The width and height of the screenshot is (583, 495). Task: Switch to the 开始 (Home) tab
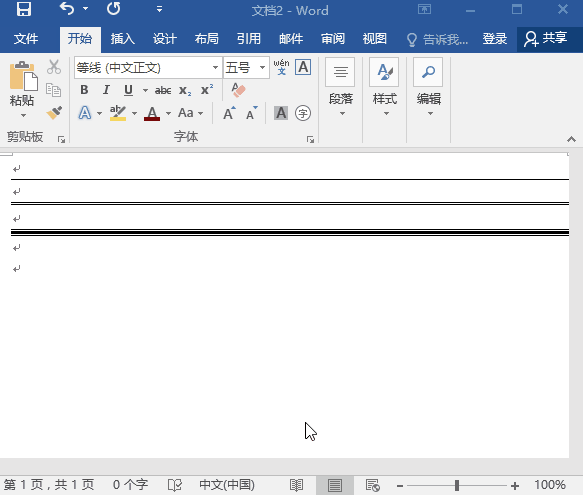(80, 38)
